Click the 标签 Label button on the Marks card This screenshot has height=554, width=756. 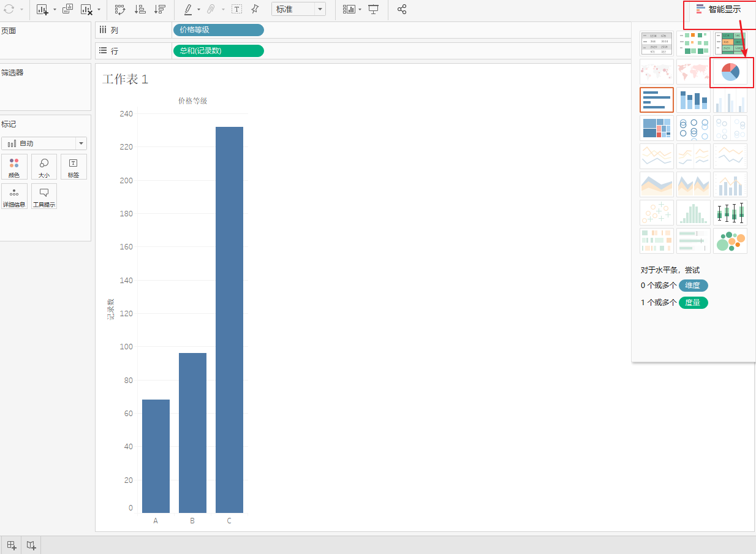pyautogui.click(x=74, y=167)
